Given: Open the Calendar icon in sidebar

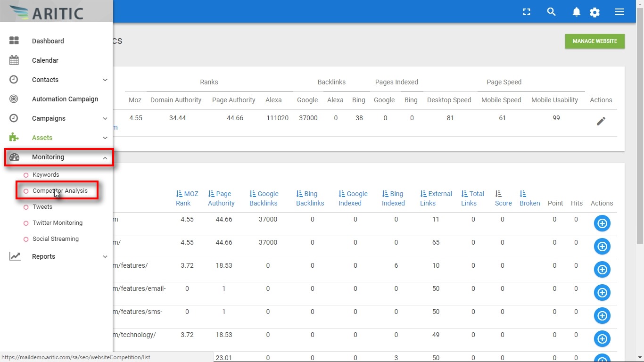Looking at the screenshot, I should pyautogui.click(x=14, y=60).
